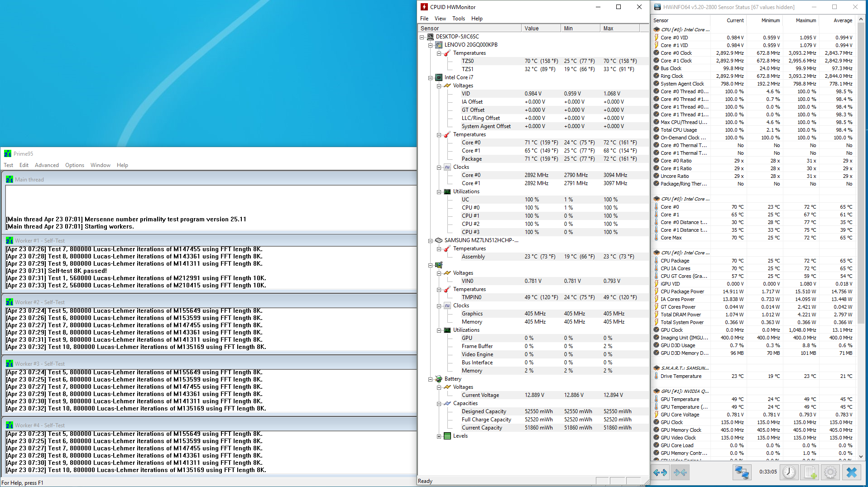This screenshot has height=487, width=868.
Task: Collapse the unnamed graphics card node
Action: pyautogui.click(x=430, y=265)
